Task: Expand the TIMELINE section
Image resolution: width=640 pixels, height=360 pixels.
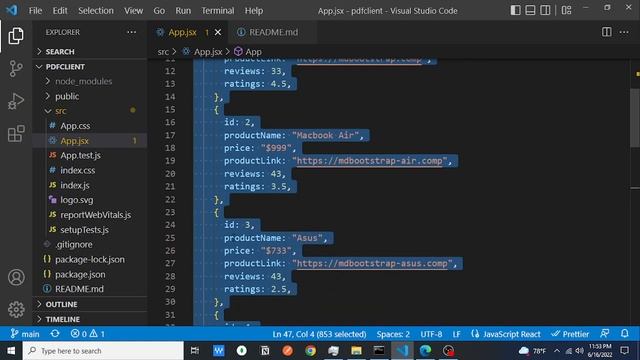Action: [90, 319]
